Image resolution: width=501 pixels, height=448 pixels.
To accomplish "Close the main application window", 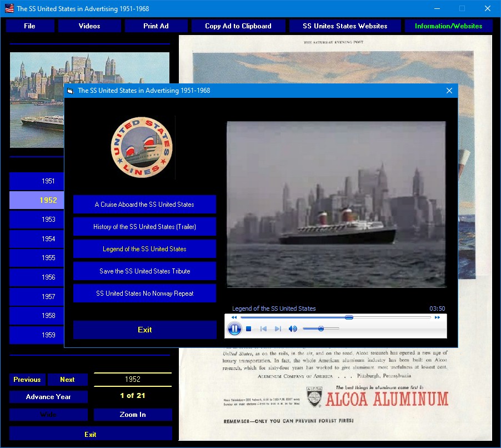I will (x=487, y=9).
